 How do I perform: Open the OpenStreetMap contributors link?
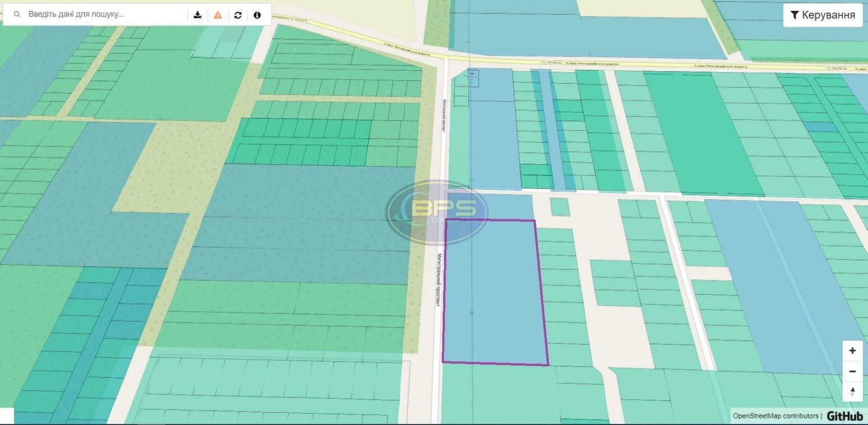tap(775, 416)
